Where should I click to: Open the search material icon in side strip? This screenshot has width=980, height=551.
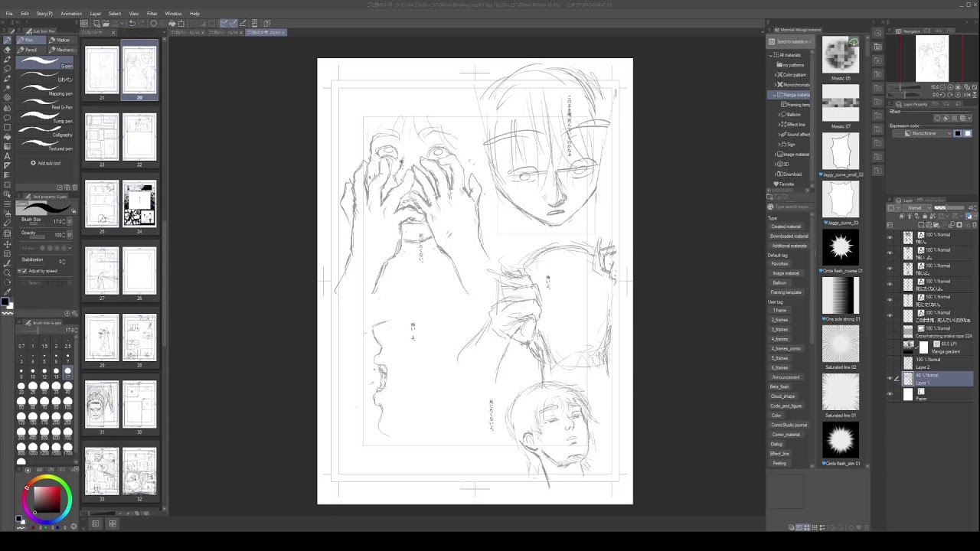coord(878,33)
